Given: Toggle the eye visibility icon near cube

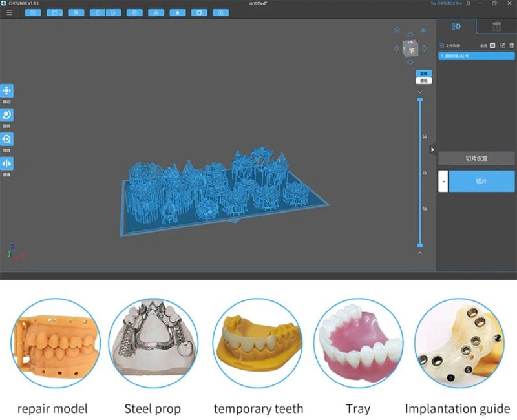Looking at the screenshot, I should click(x=423, y=30).
